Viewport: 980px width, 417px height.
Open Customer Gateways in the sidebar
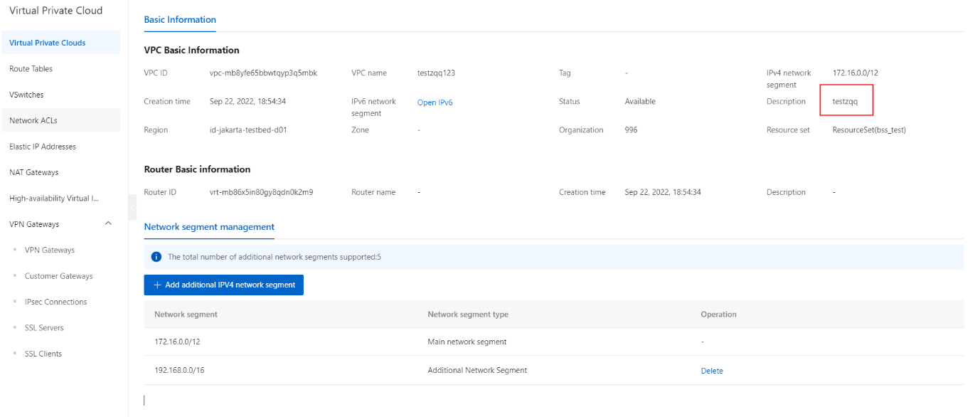pyautogui.click(x=59, y=276)
